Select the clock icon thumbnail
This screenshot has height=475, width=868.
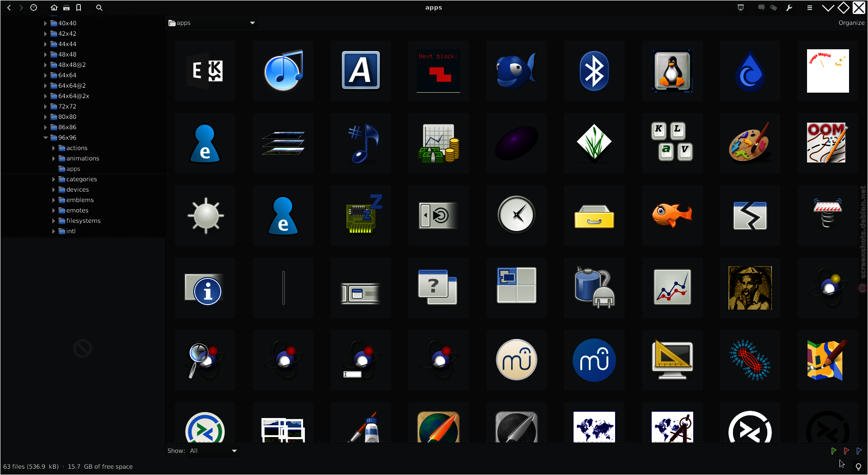point(516,216)
